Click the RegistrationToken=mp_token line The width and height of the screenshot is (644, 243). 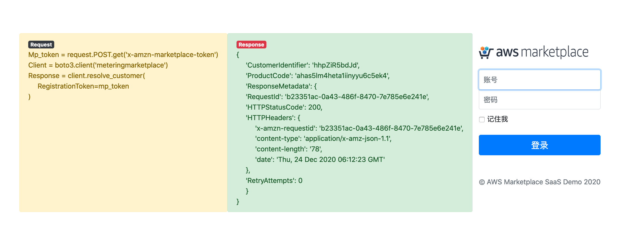(x=83, y=86)
